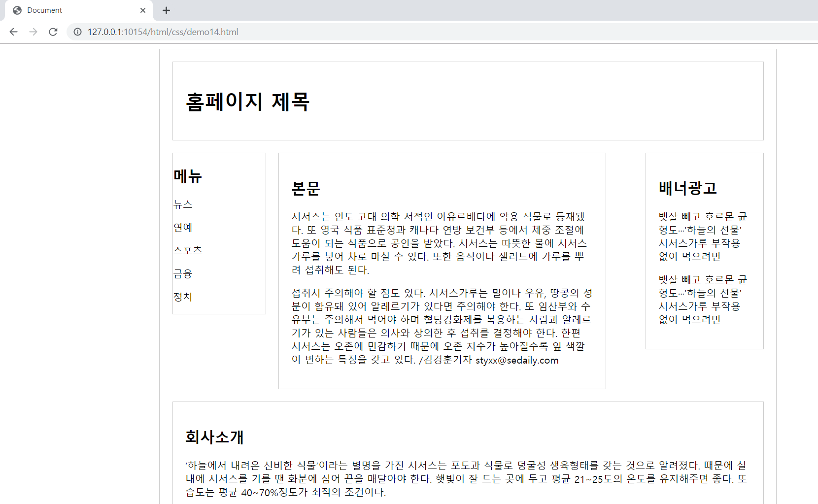This screenshot has width=818, height=504.
Task: Click the 회사소개 paragraph about 신비한 식물
Action: coord(467,478)
